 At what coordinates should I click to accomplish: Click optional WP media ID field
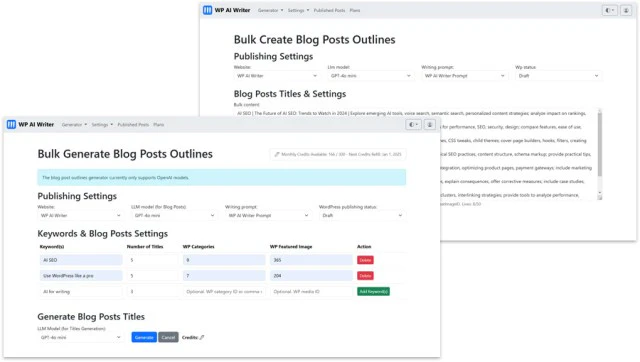[311, 291]
